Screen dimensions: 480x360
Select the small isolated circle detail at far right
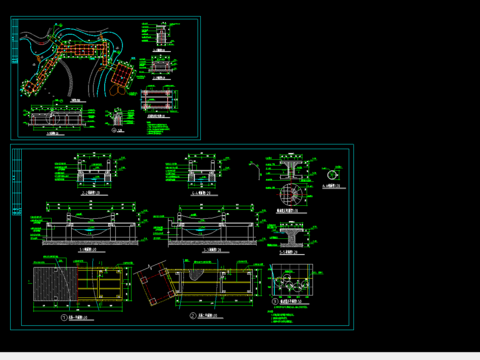(x=332, y=175)
